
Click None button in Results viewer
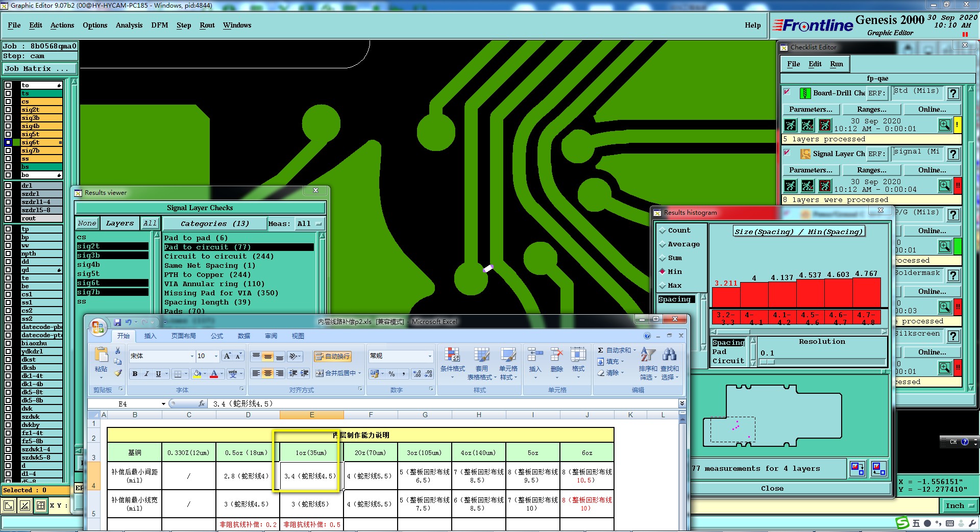[x=87, y=223]
